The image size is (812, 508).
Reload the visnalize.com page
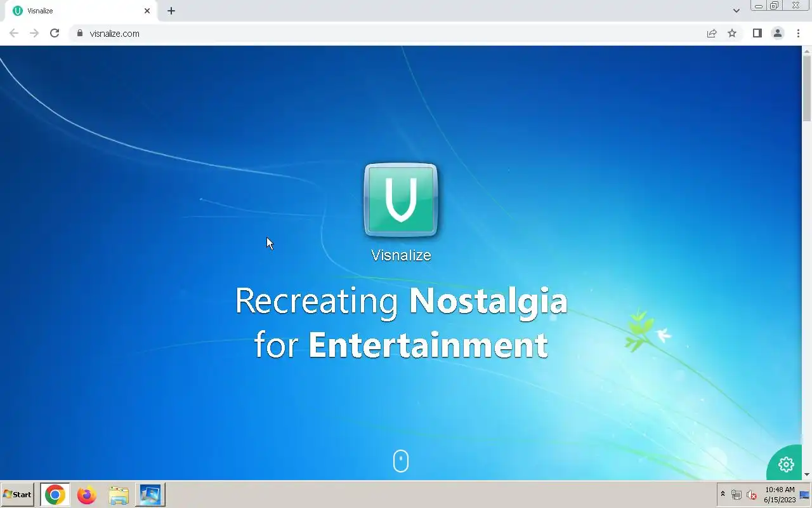[55, 33]
